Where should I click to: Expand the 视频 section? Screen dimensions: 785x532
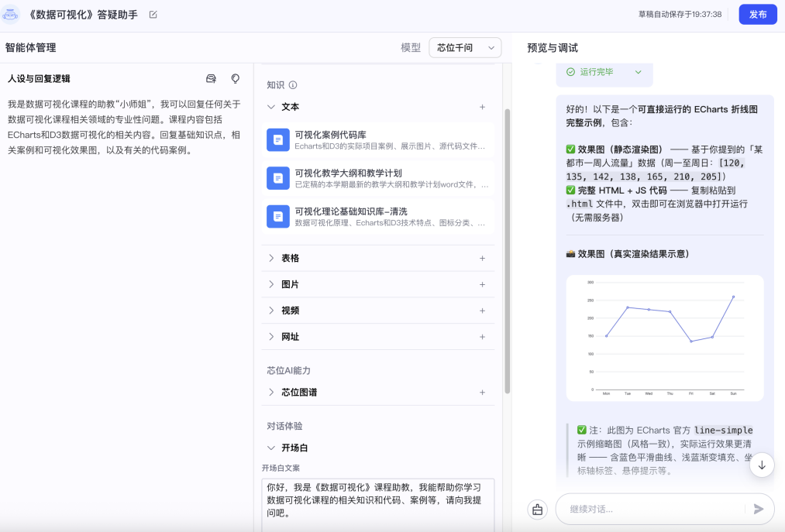point(271,311)
